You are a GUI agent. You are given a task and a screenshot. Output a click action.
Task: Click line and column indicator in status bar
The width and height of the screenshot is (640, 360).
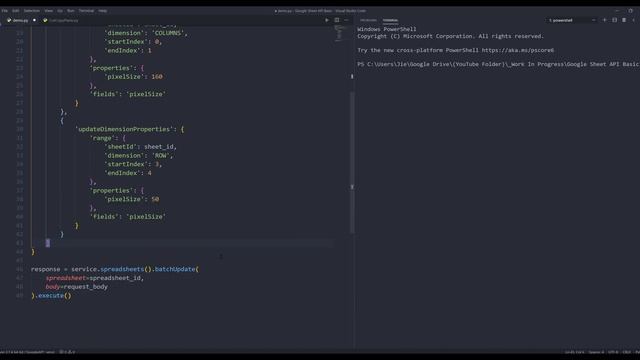click(x=574, y=352)
